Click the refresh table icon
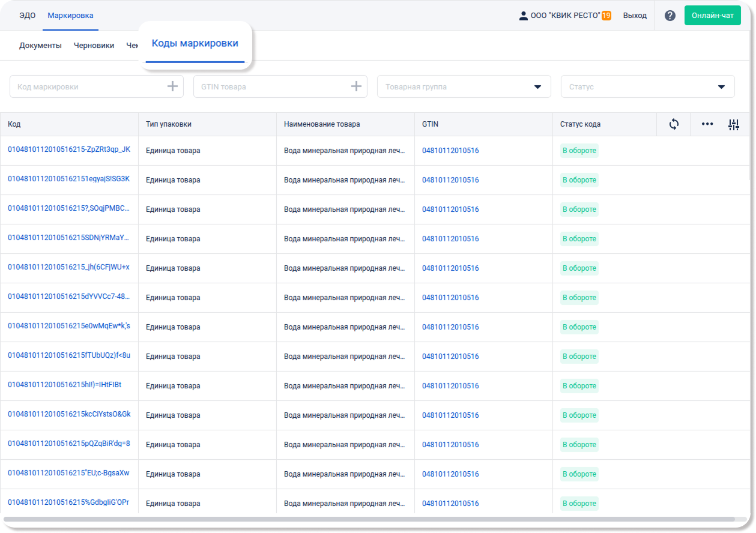 pyautogui.click(x=674, y=124)
